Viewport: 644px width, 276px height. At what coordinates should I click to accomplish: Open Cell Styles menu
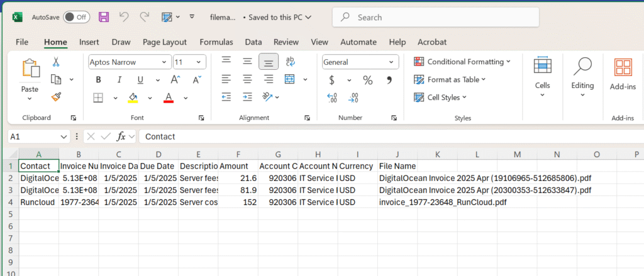[441, 97]
